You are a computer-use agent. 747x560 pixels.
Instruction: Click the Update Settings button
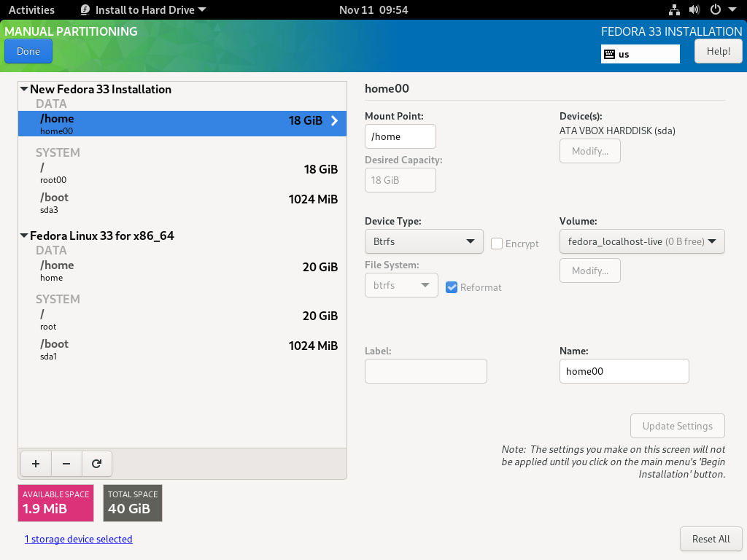coord(678,426)
